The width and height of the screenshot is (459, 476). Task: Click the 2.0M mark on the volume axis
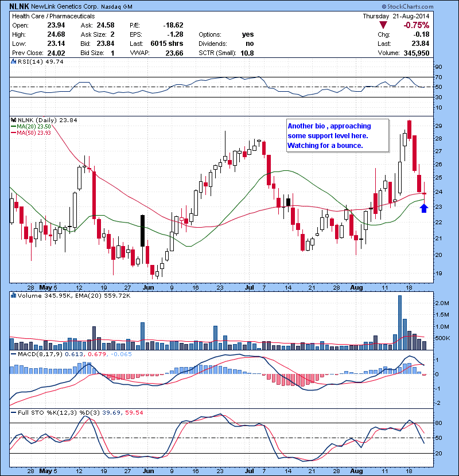click(442, 303)
